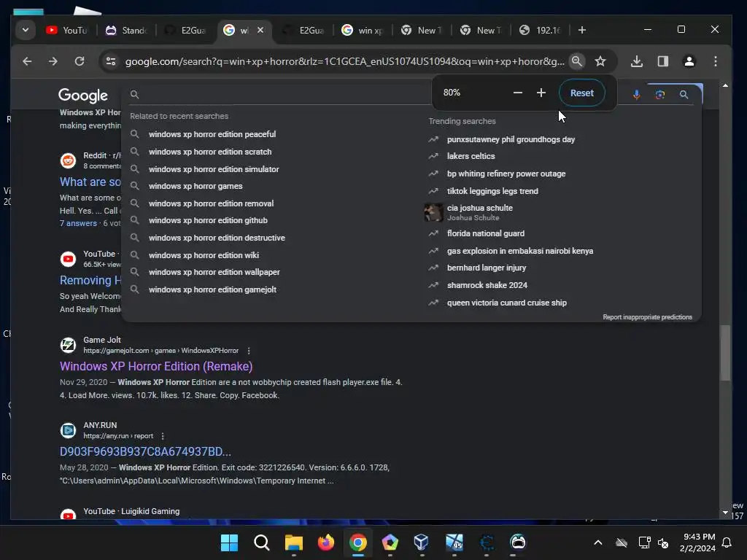Select trending 'queen victoria cunard cruise ship'
Image resolution: width=747 pixels, height=560 pixels.
506,303
